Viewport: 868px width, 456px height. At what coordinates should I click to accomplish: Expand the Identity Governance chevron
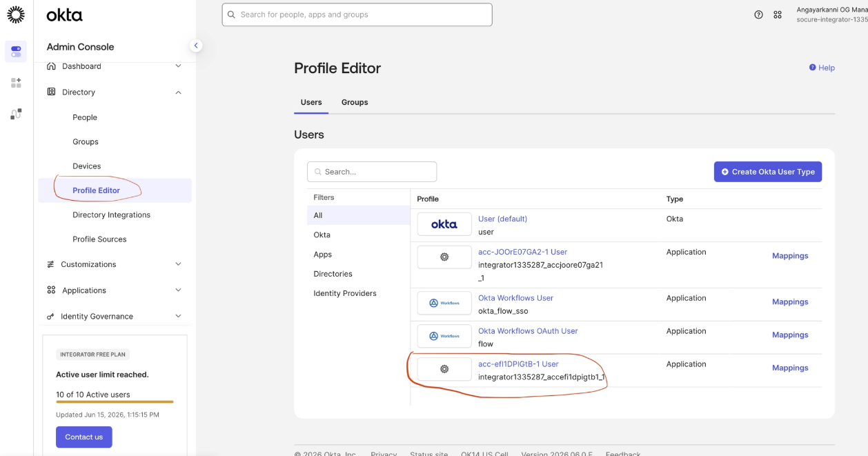point(178,316)
